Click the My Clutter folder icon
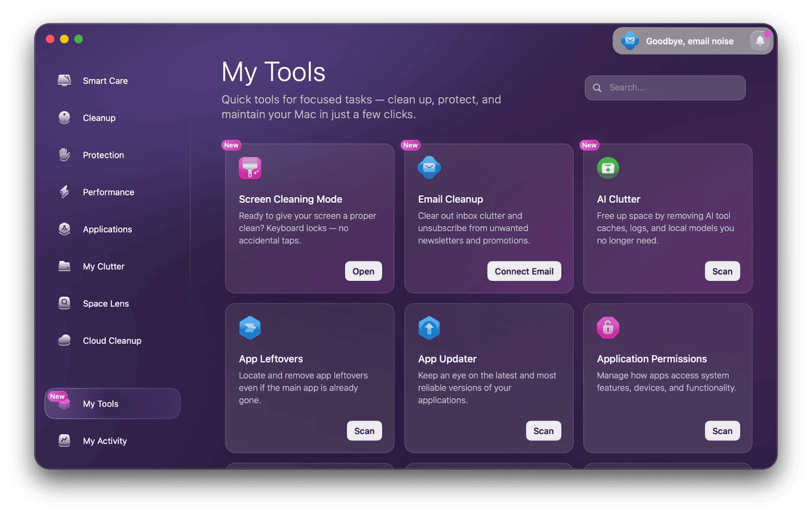This screenshot has width=812, height=515. point(64,266)
